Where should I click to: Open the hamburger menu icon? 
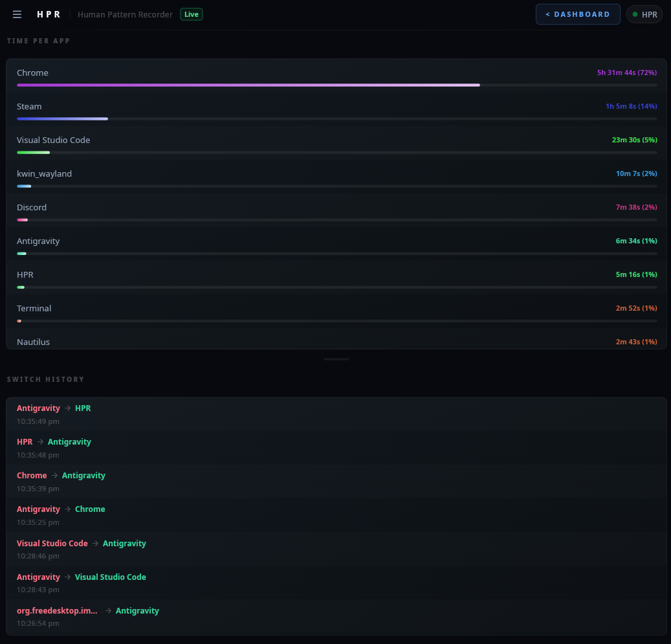[17, 14]
